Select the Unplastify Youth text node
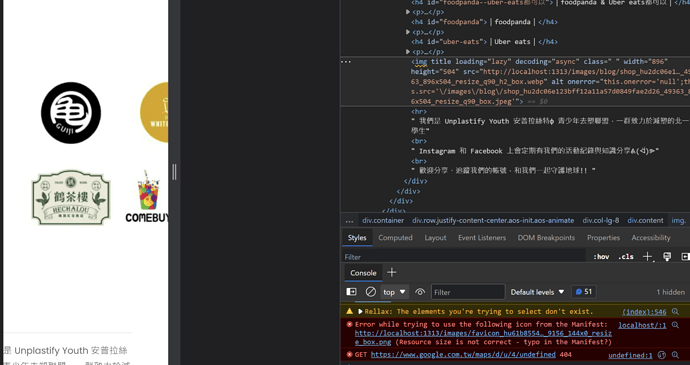 [x=550, y=126]
